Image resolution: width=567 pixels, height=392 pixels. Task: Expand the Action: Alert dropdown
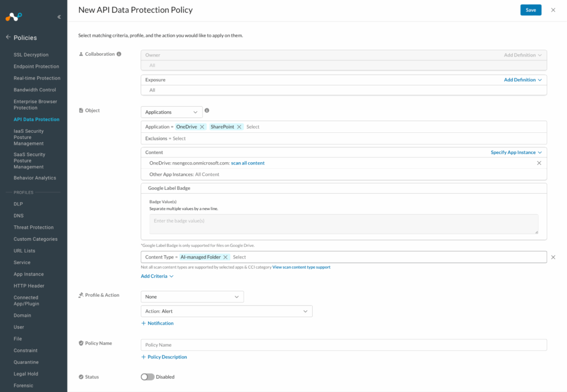(226, 311)
